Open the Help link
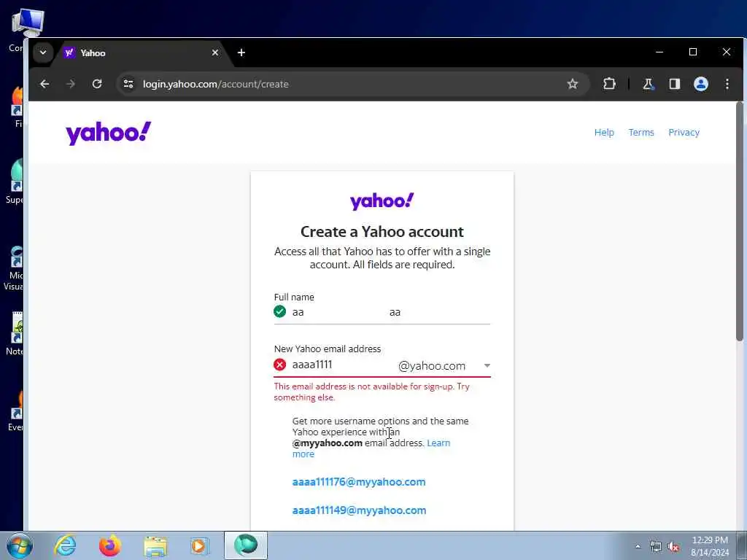The width and height of the screenshot is (747, 560). pos(604,133)
